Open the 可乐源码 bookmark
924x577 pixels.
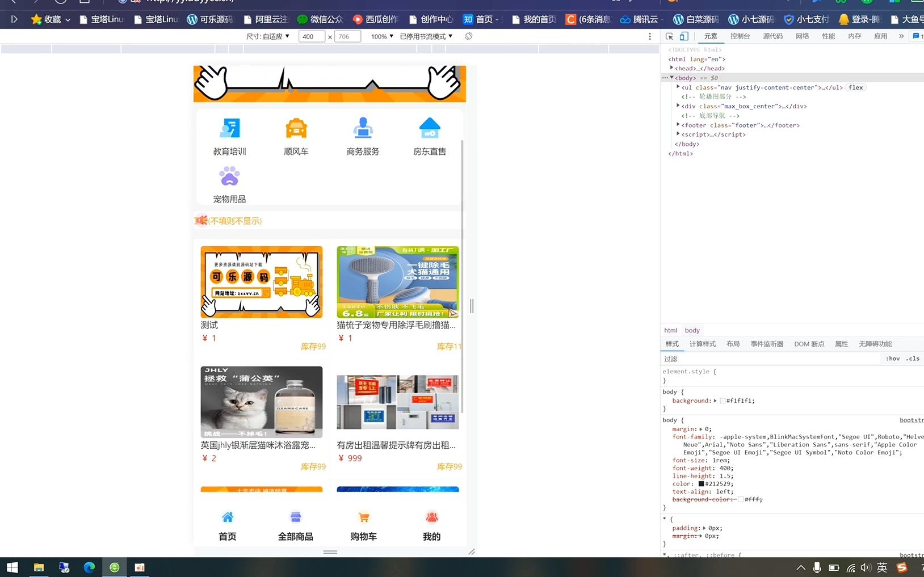click(x=210, y=19)
